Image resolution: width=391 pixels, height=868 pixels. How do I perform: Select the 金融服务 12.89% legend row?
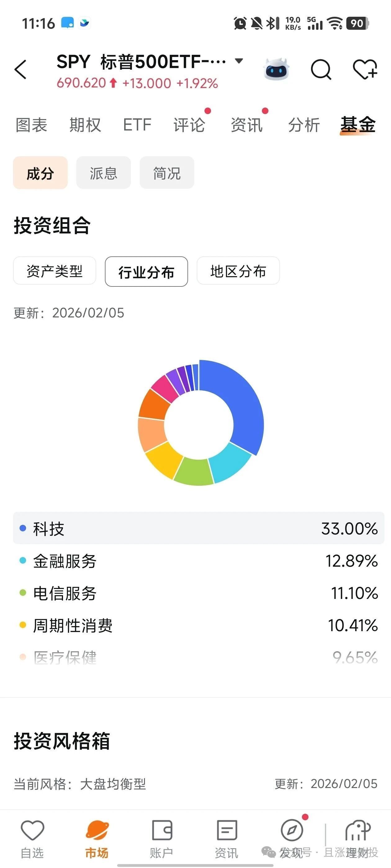[198, 561]
